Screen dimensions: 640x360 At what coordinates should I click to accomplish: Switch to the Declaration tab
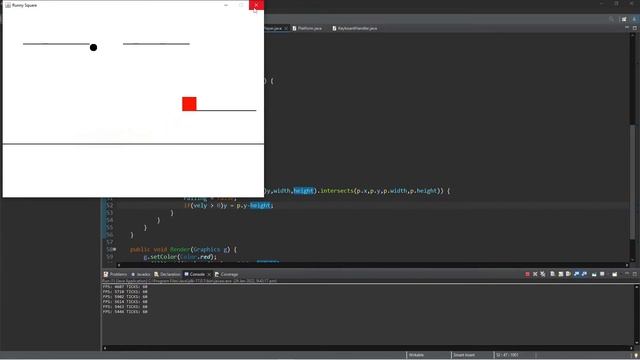pos(167,274)
